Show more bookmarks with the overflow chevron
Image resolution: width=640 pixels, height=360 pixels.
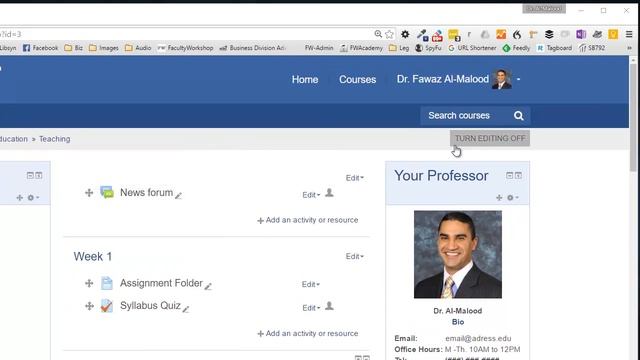click(x=629, y=48)
